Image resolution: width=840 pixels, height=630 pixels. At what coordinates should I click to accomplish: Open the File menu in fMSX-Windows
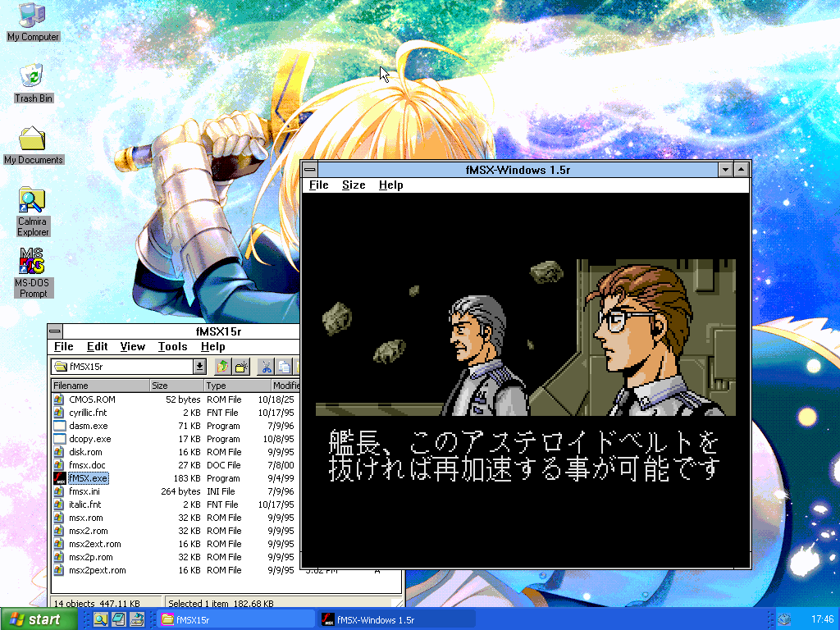point(318,185)
